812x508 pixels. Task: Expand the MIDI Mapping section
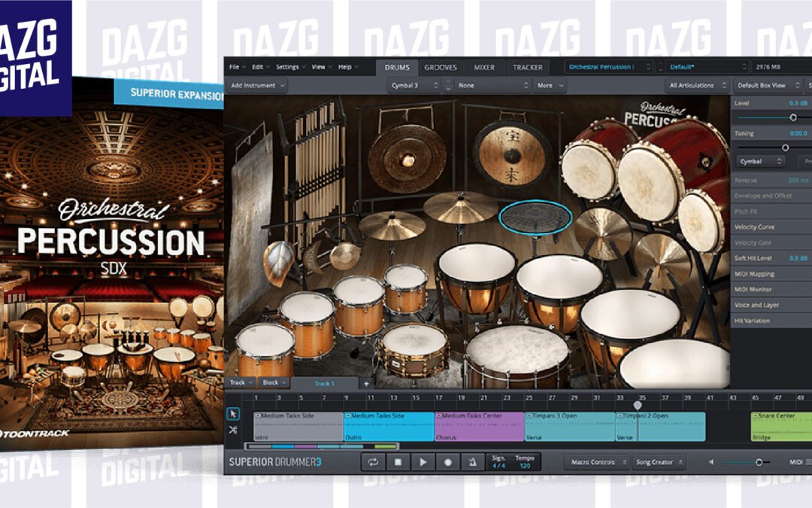(x=771, y=274)
